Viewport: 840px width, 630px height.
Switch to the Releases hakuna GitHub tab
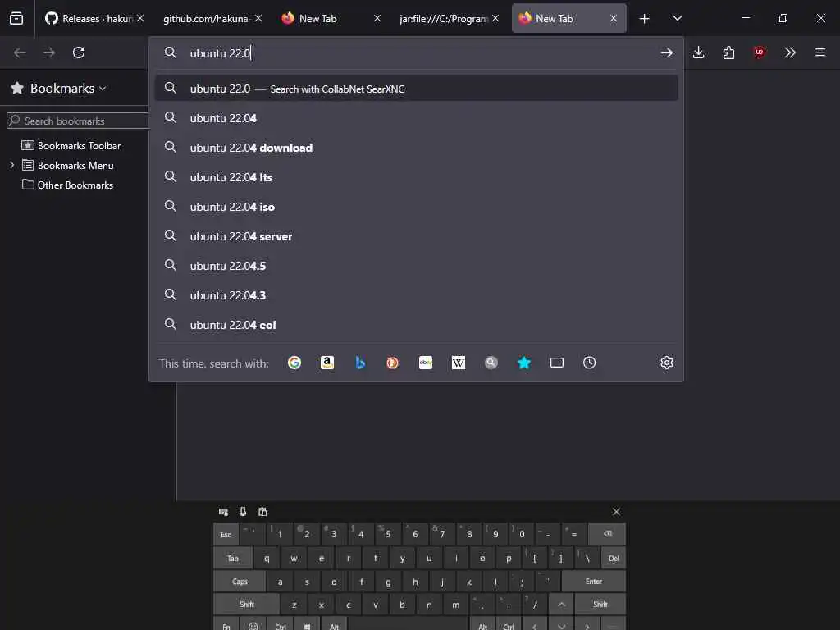point(89,19)
